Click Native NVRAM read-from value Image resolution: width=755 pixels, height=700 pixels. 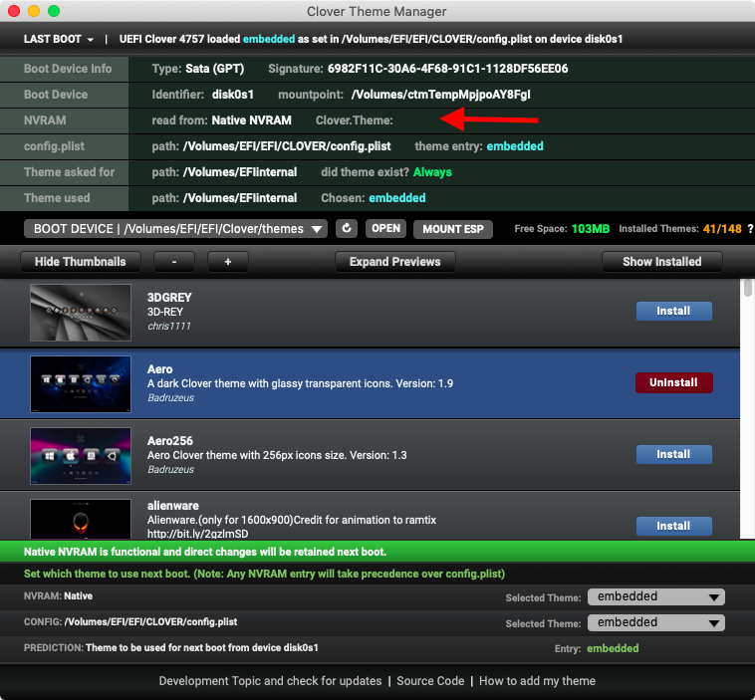coord(251,120)
